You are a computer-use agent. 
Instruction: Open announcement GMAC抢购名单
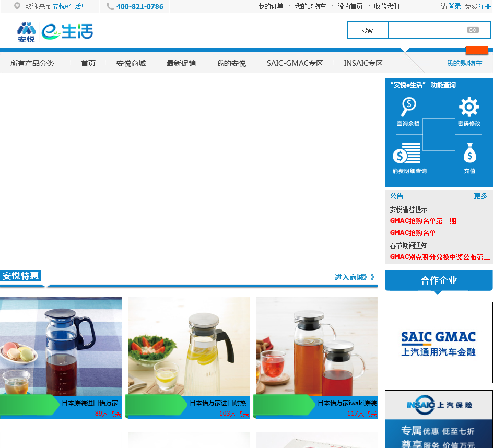413,233
